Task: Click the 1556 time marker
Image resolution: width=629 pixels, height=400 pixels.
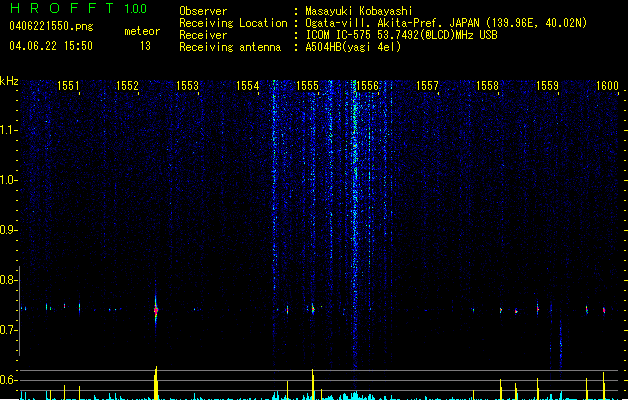Action: 367,86
